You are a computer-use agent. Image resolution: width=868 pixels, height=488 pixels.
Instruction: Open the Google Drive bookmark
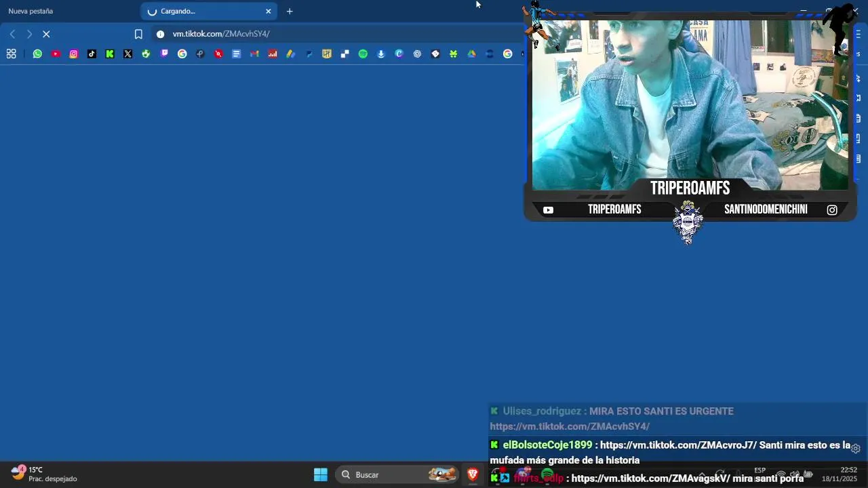471,54
